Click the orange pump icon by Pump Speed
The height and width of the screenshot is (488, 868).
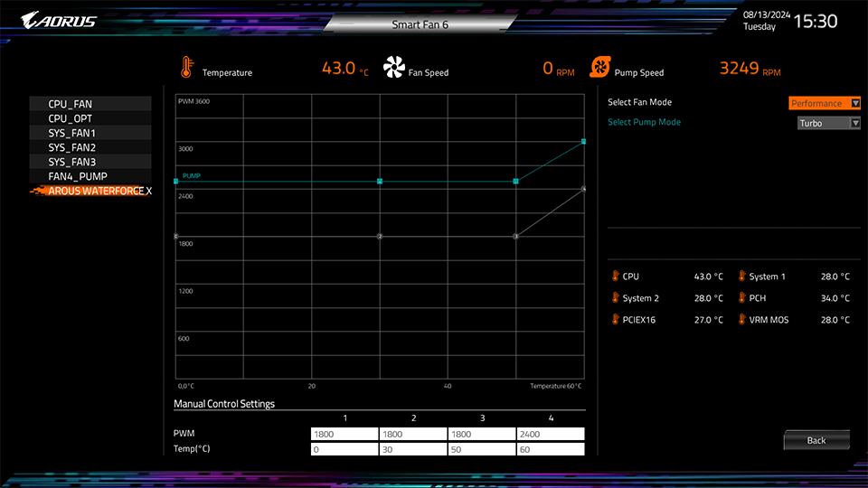click(600, 68)
